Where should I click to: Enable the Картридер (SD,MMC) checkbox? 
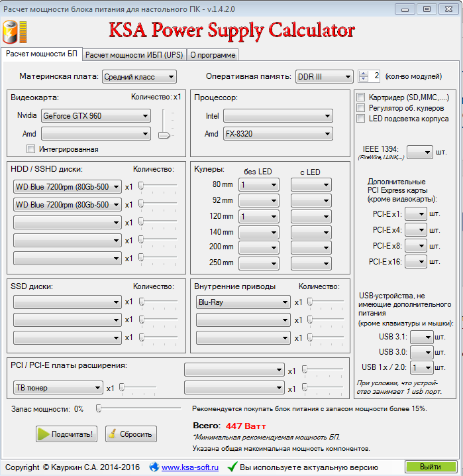pos(360,97)
